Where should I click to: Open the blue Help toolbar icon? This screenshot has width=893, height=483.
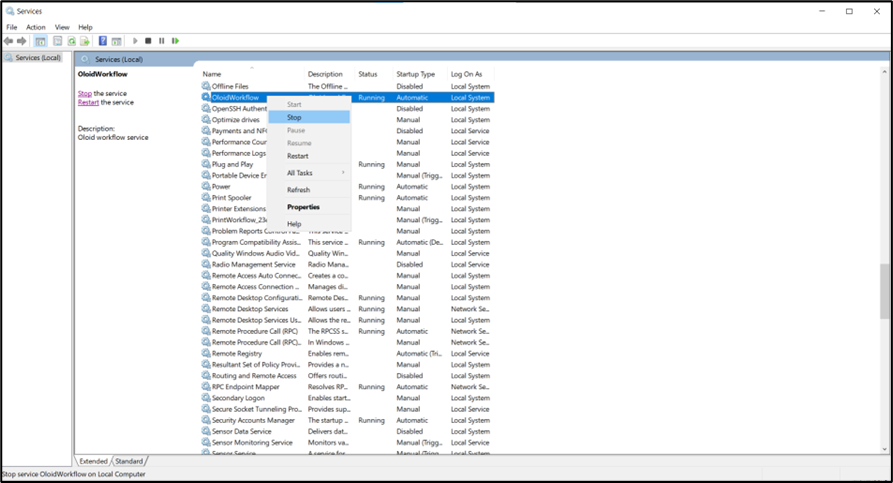click(x=103, y=41)
